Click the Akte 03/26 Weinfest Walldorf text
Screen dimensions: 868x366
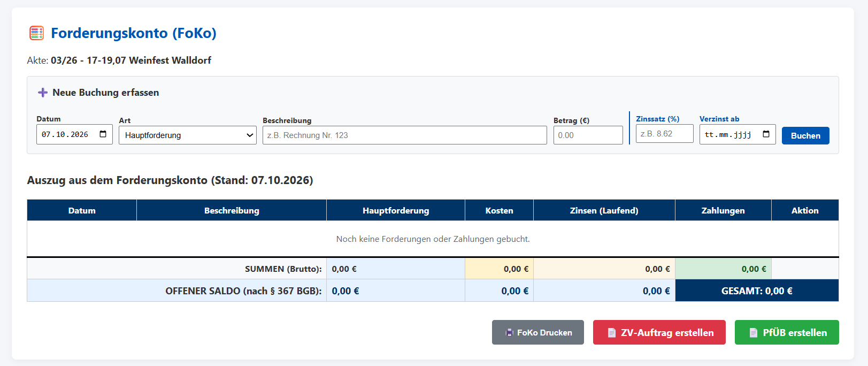click(x=119, y=60)
